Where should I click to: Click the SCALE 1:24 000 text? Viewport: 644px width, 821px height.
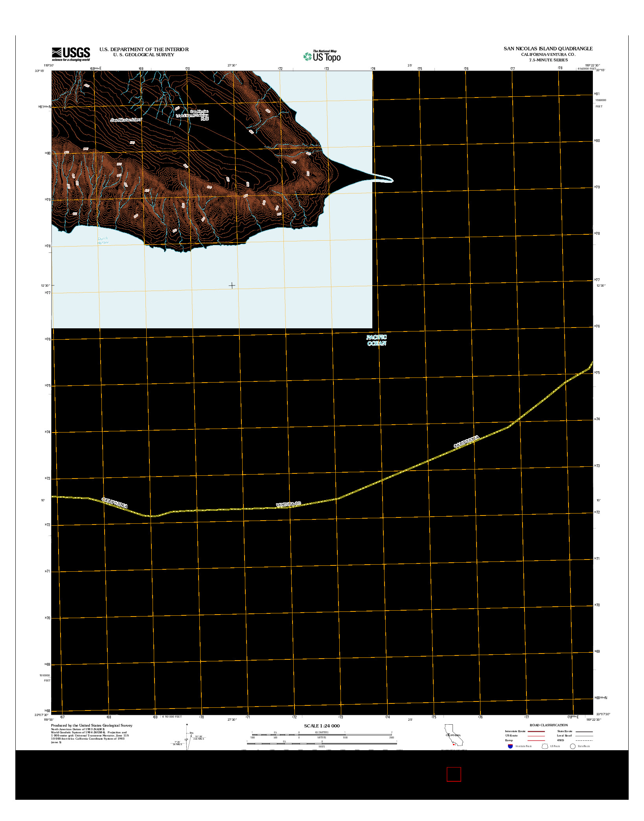[322, 726]
